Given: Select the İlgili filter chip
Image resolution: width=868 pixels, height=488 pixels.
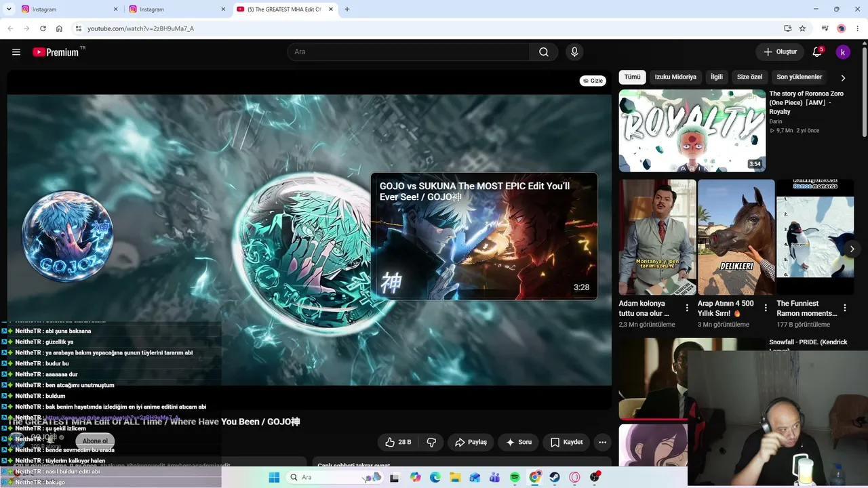Looking at the screenshot, I should [x=717, y=77].
